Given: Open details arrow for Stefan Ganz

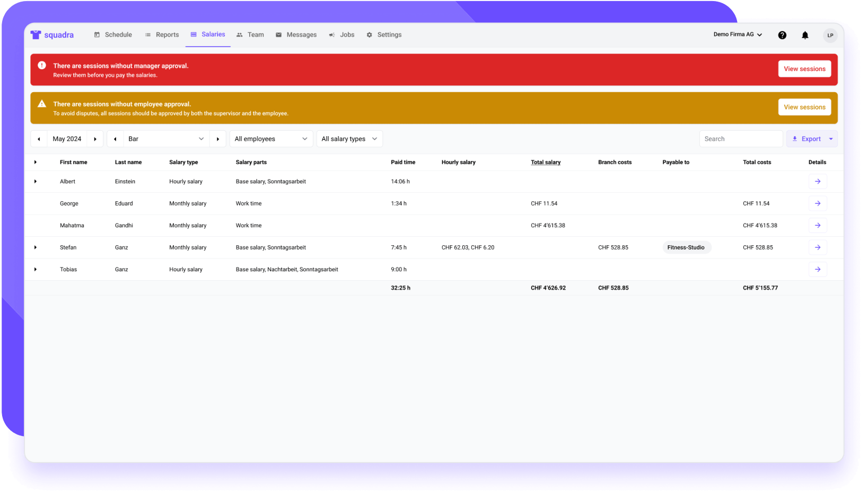Looking at the screenshot, I should (817, 247).
